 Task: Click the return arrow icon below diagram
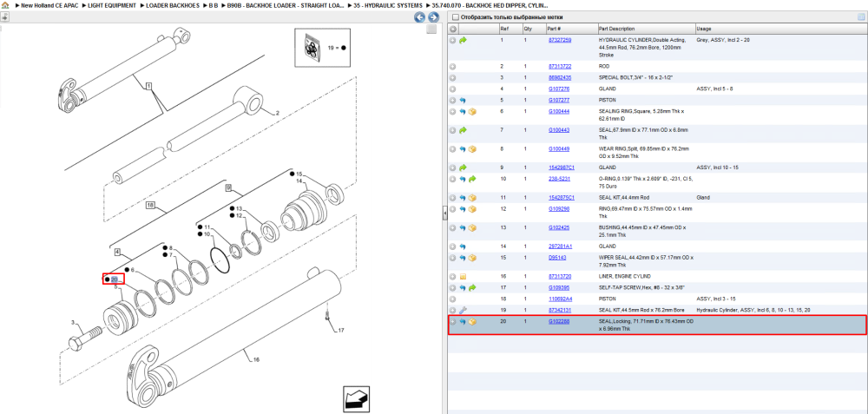click(356, 398)
